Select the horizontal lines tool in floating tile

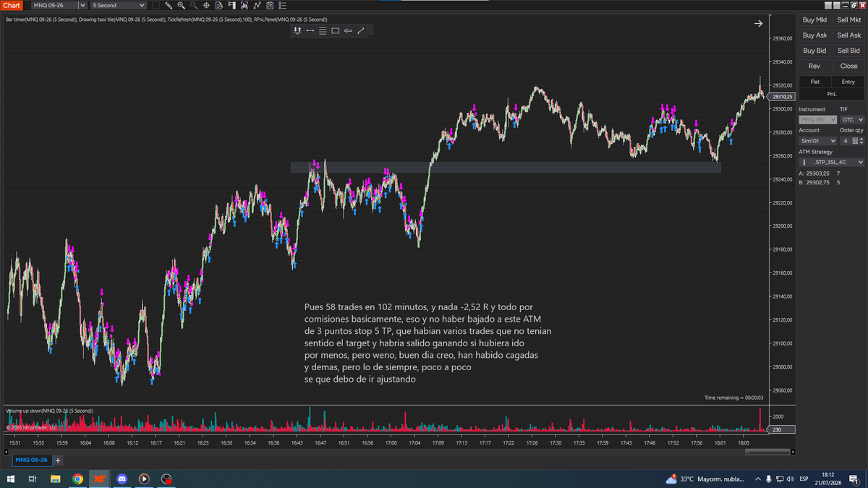click(x=323, y=30)
